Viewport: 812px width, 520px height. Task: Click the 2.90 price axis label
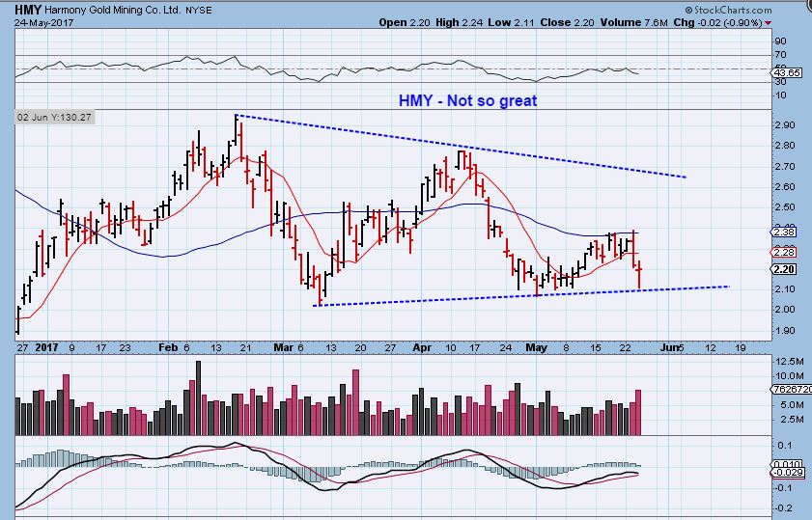pos(785,125)
